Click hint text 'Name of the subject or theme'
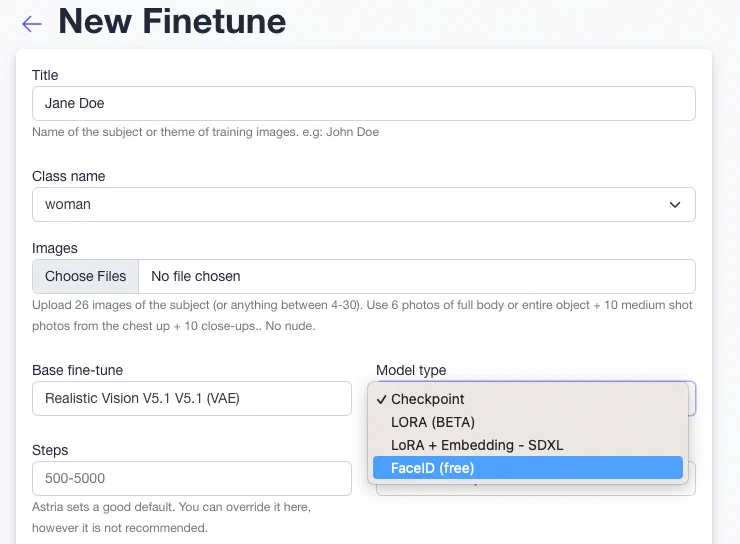This screenshot has width=740, height=544. pos(205,132)
